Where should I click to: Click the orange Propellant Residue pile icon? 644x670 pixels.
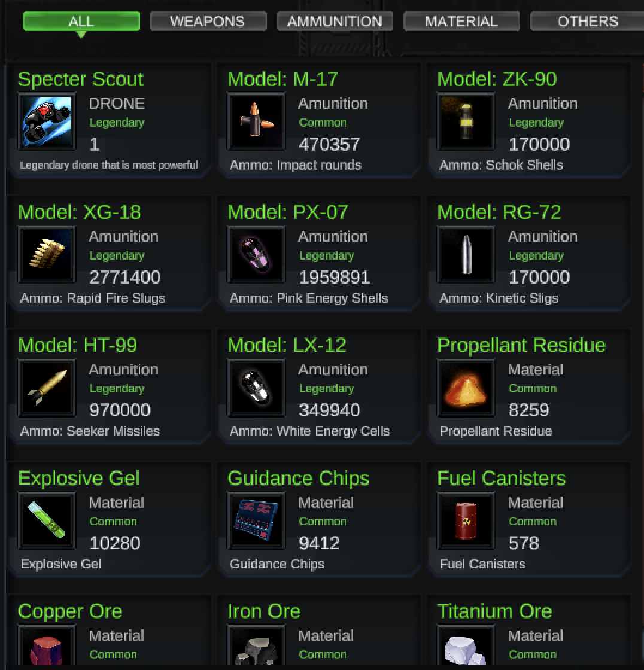466,387
